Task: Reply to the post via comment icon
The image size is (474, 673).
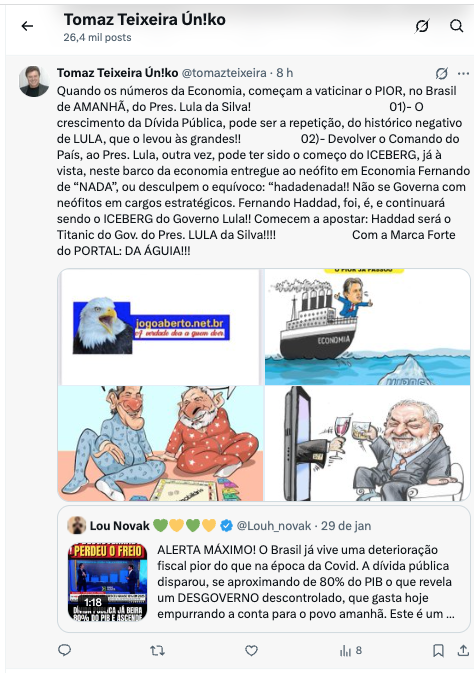Action: pyautogui.click(x=64, y=651)
